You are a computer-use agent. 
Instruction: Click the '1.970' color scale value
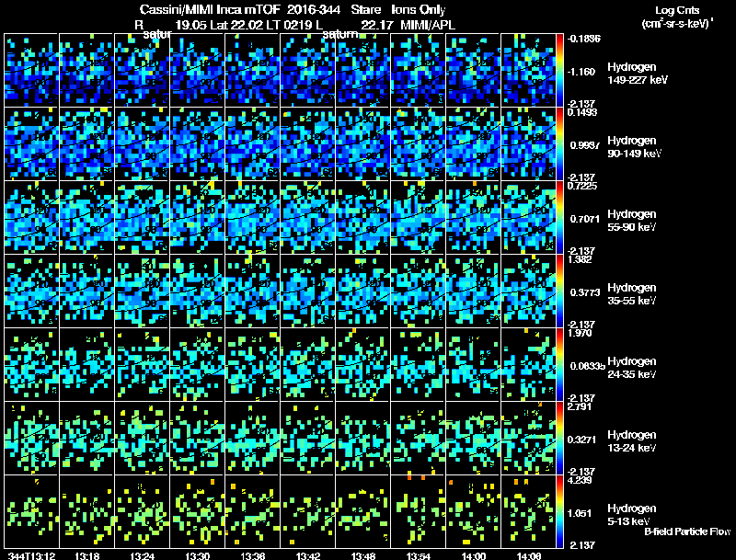tap(581, 333)
